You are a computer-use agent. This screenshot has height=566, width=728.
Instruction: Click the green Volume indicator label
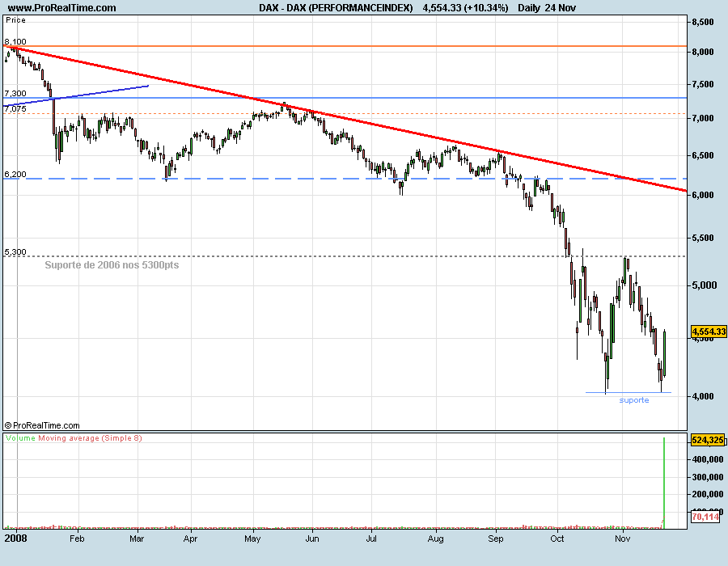coord(20,438)
